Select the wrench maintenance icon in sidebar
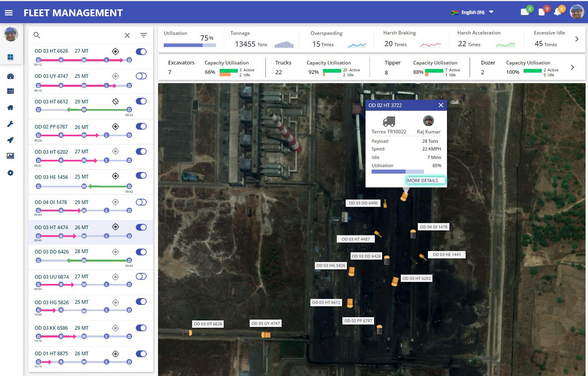The height and width of the screenshot is (376, 588). pyautogui.click(x=11, y=124)
